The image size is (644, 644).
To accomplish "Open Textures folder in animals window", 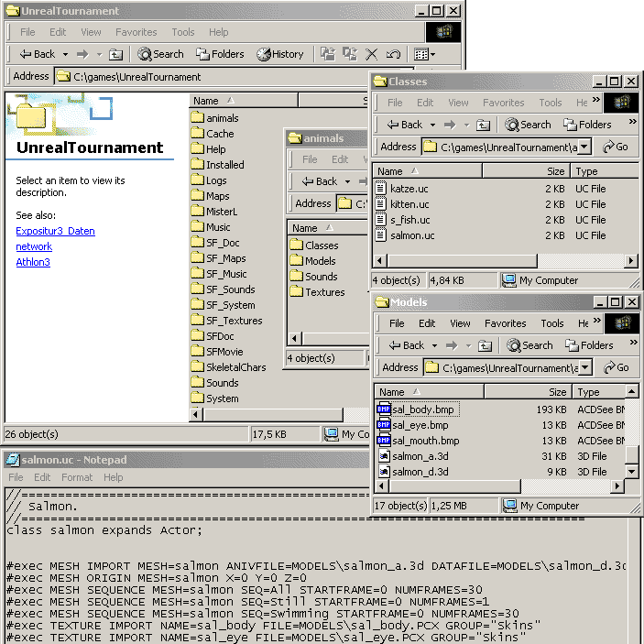I will point(324,292).
